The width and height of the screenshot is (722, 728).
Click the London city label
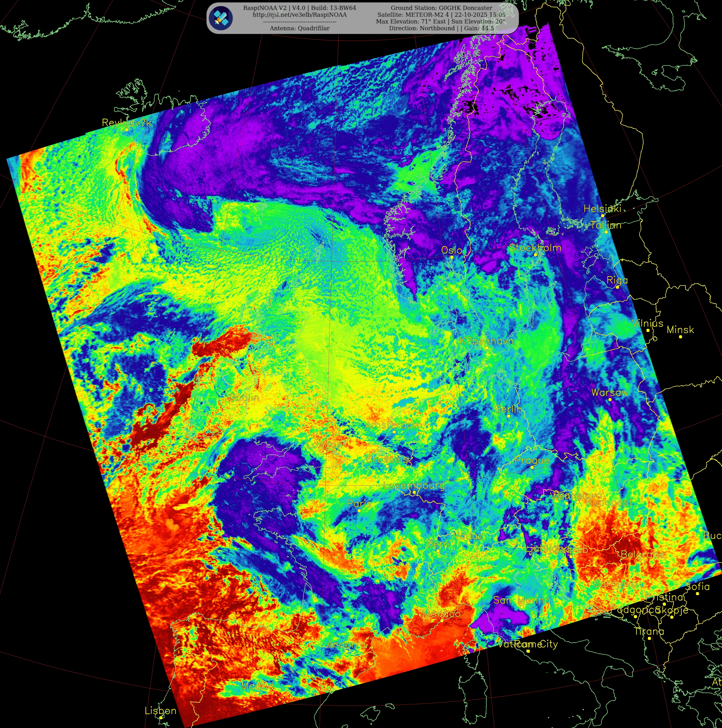325,445
